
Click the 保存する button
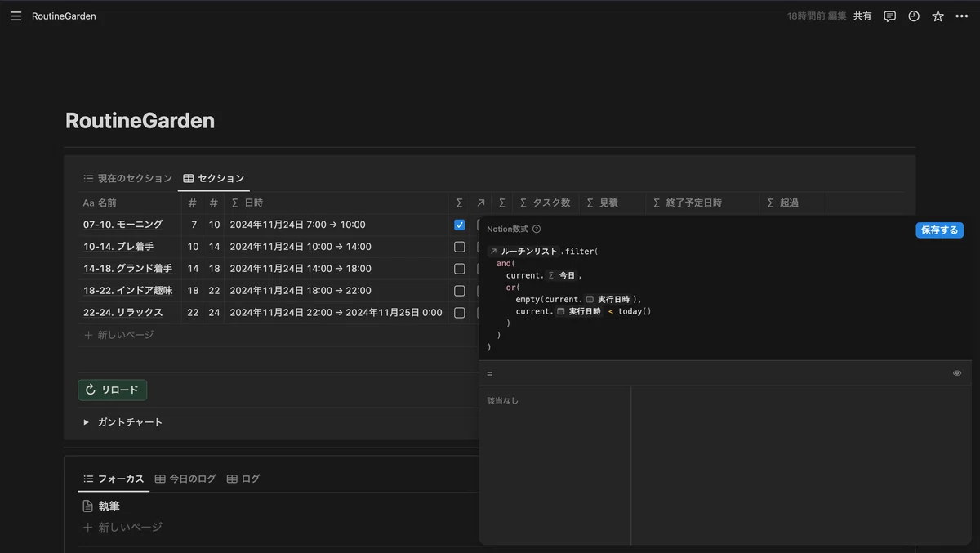coord(939,230)
